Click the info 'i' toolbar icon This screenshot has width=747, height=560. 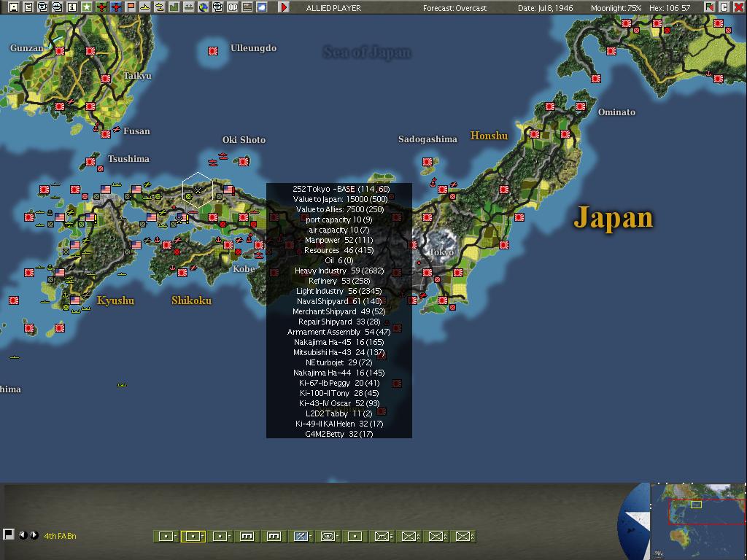point(72,7)
